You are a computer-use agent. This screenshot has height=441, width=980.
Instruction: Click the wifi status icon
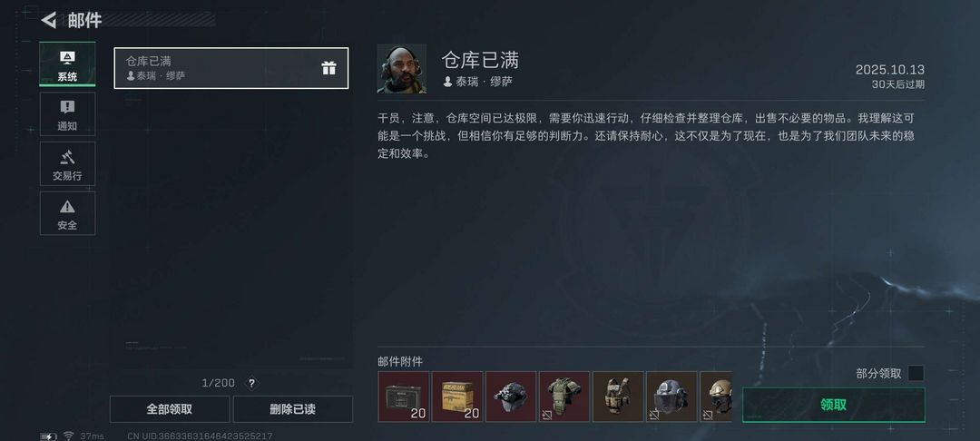click(x=68, y=436)
